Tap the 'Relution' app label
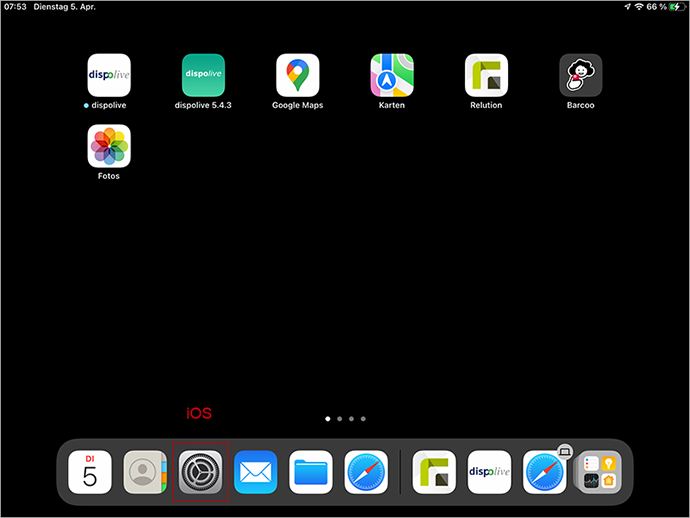This screenshot has height=518, width=690. tap(486, 105)
